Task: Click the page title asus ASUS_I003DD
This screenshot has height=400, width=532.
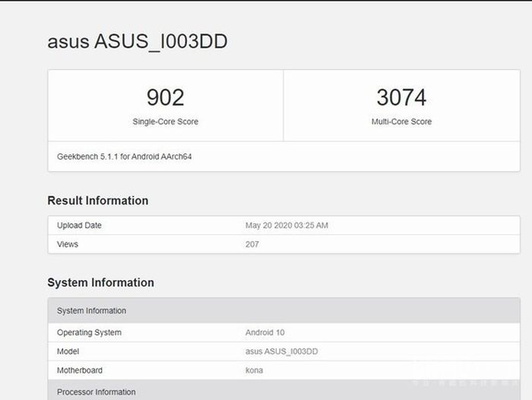Action: [x=137, y=42]
